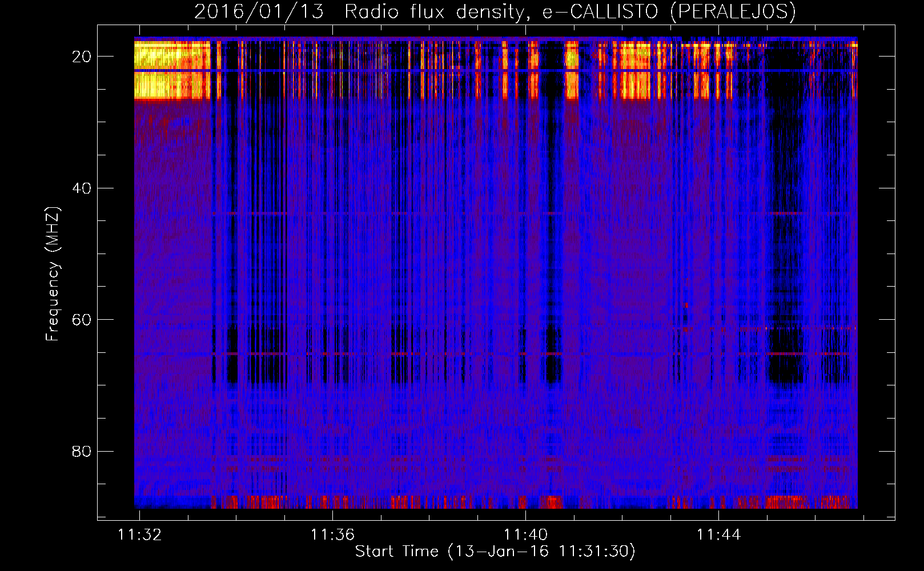Click the plot title 'Radio flux density, e-CALLISTO (PERALEJOS)'

point(570,11)
